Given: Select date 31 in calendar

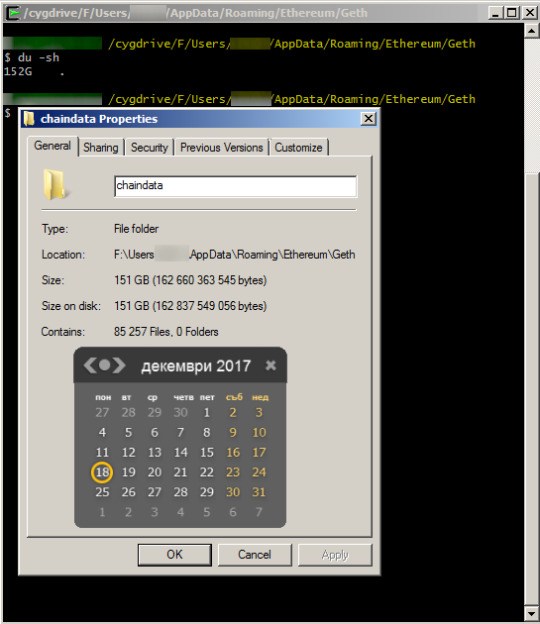Looking at the screenshot, I should pyautogui.click(x=259, y=492).
